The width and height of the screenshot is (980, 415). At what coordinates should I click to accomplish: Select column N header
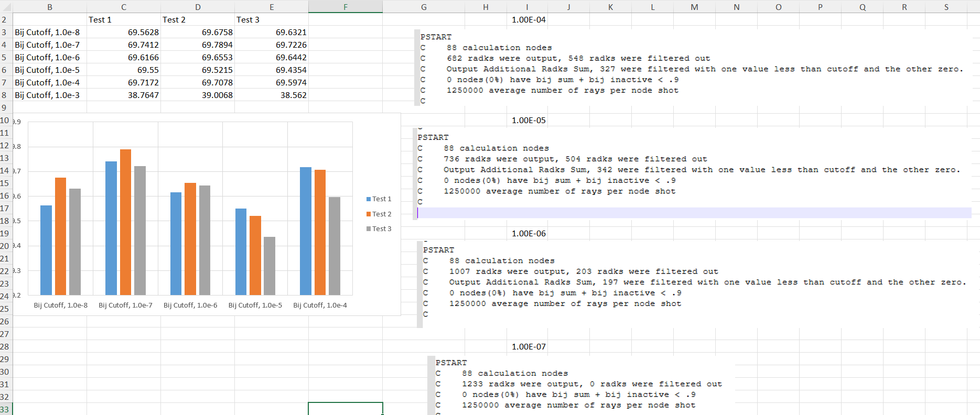tap(737, 7)
